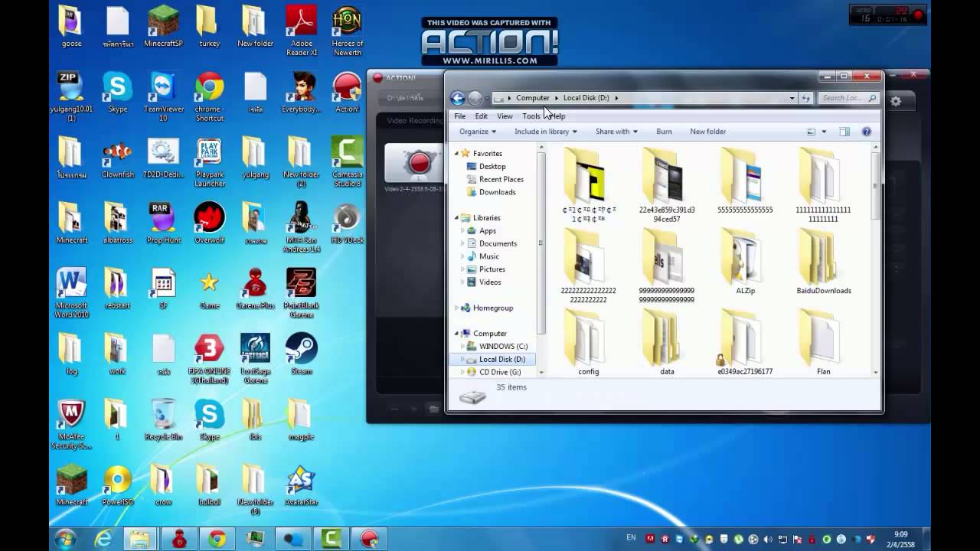Click Computer in the address breadcrumb

tap(532, 98)
